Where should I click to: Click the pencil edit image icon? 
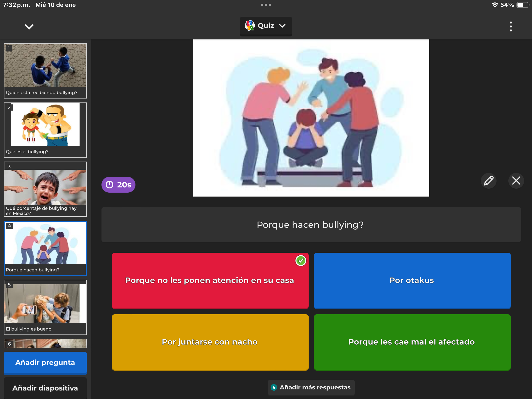[488, 181]
